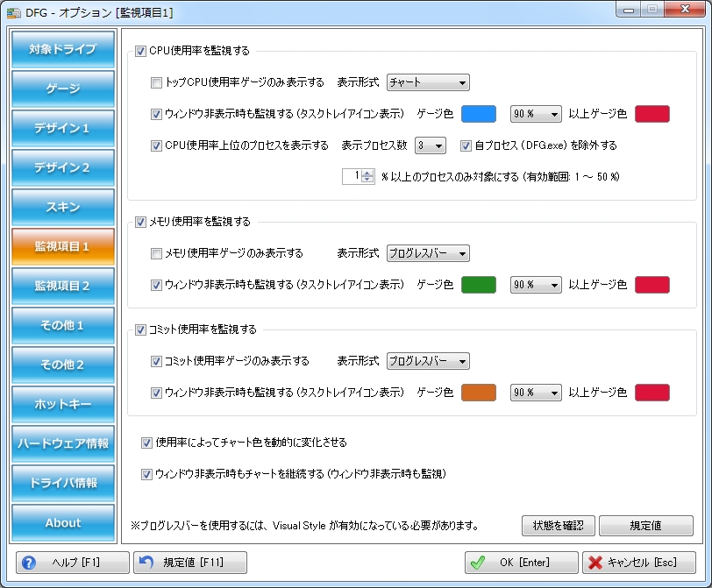Toggle 使用率によってチャート色を動的に変化させる checkbox
The width and height of the screenshot is (712, 588).
click(x=147, y=443)
